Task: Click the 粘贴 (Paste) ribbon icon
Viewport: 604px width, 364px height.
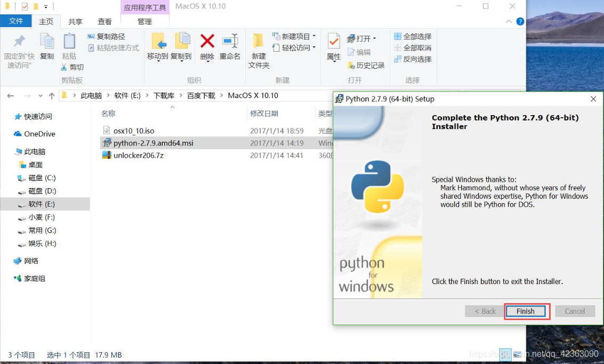Action: pyautogui.click(x=69, y=41)
